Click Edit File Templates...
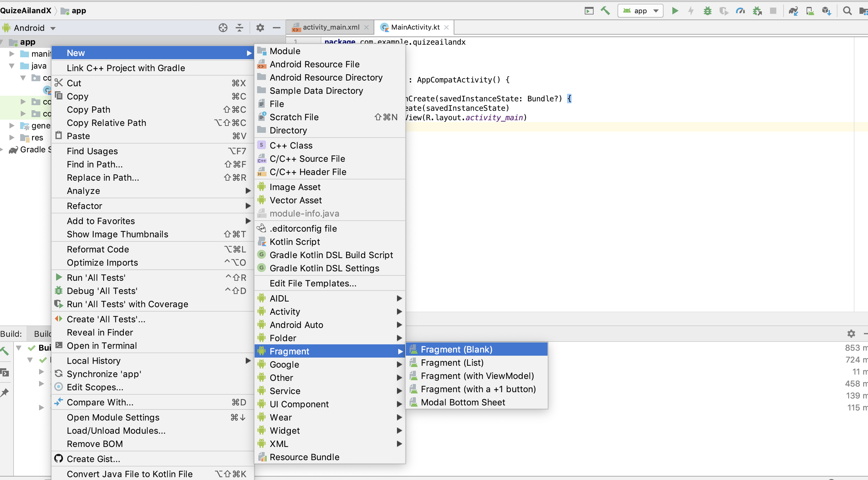The width and height of the screenshot is (868, 480). [x=330, y=283]
